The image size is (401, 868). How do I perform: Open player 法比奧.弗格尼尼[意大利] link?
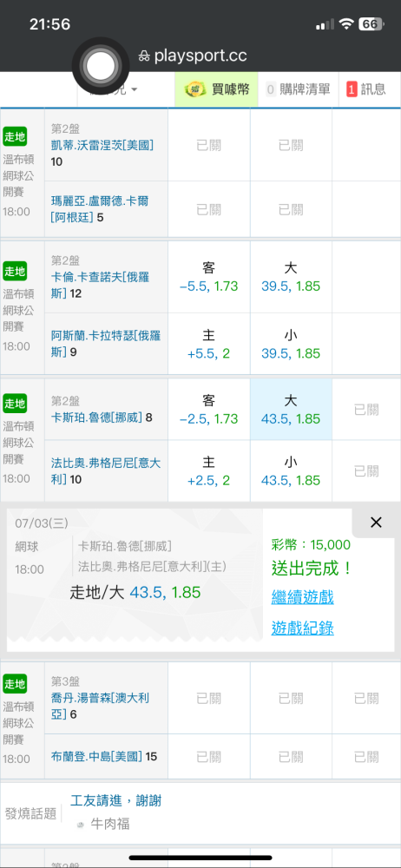point(106,470)
